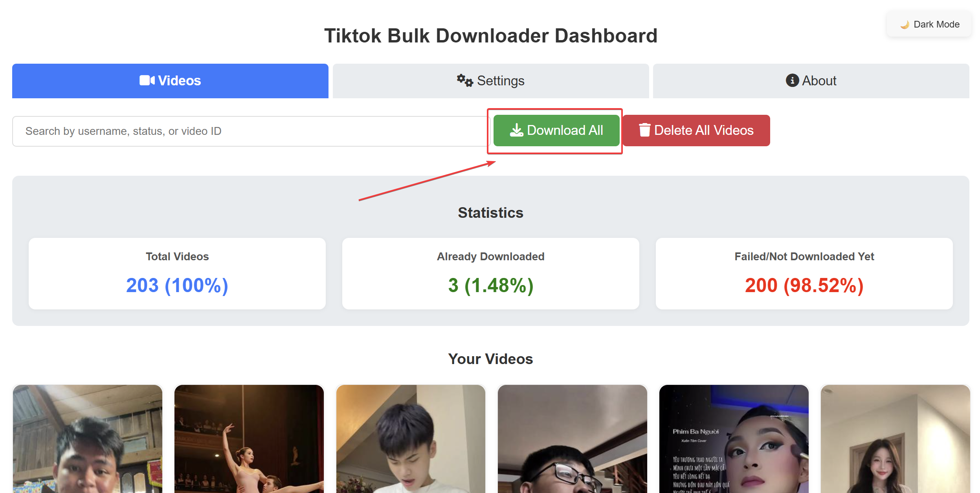Image resolution: width=980 pixels, height=493 pixels.
Task: Open the About tab
Action: tap(811, 81)
